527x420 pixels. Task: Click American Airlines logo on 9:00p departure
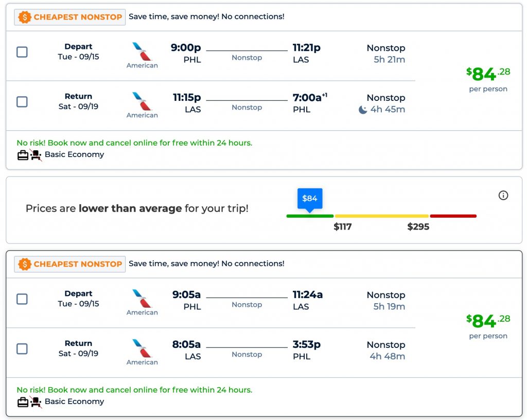tap(142, 52)
